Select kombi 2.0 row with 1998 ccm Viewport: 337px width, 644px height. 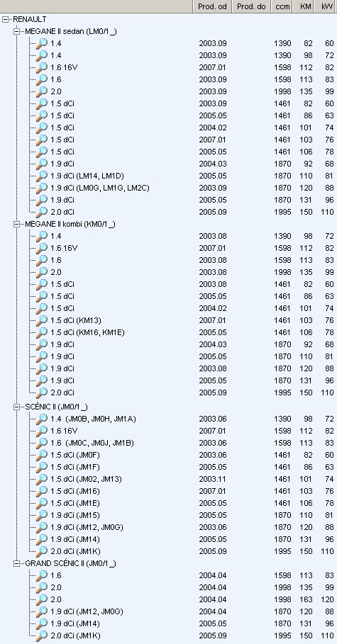click(x=56, y=272)
